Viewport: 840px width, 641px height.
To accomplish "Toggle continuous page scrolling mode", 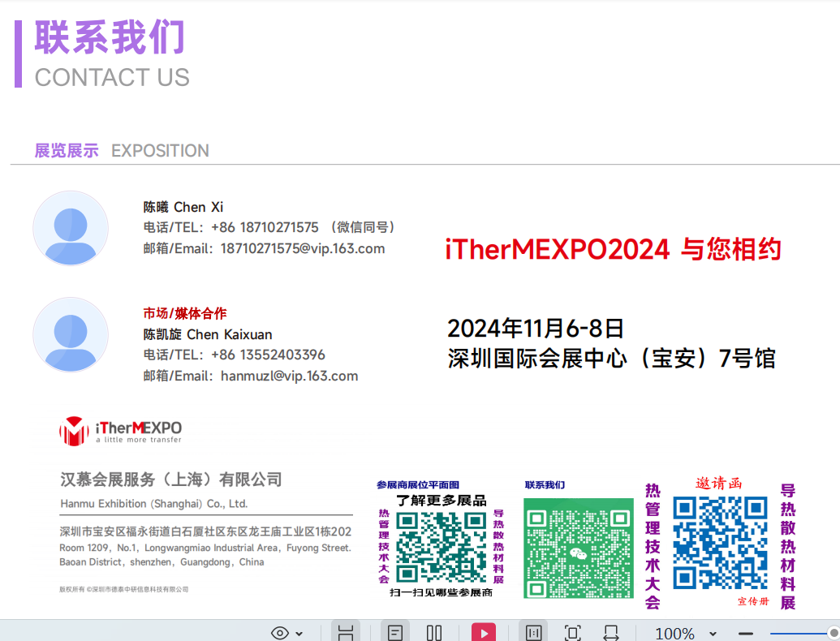I will point(346,633).
